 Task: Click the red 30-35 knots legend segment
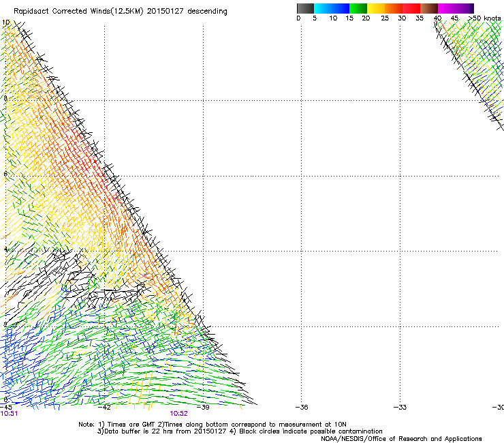pyautogui.click(x=411, y=8)
